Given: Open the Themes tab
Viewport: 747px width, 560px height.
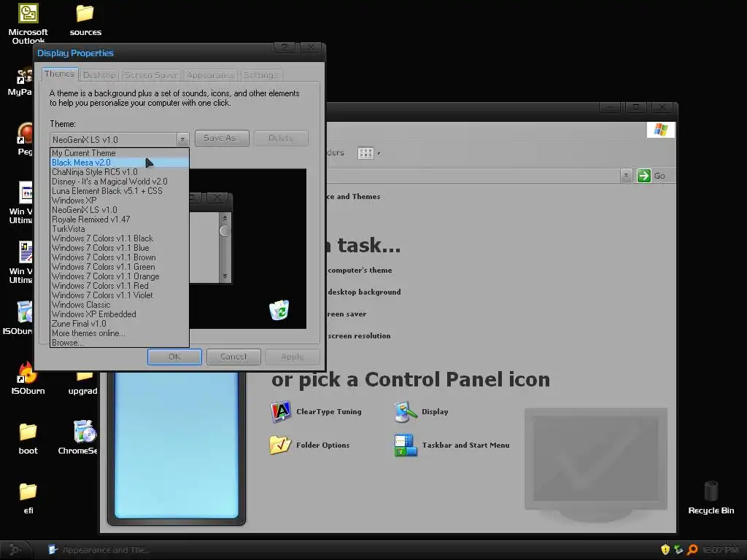Looking at the screenshot, I should coord(60,74).
